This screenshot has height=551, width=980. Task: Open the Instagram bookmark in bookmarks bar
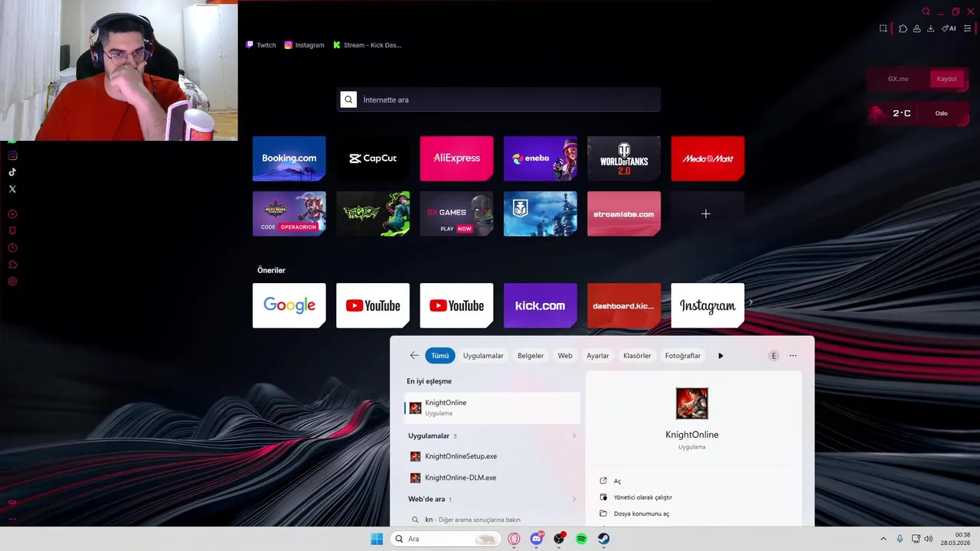tap(304, 45)
